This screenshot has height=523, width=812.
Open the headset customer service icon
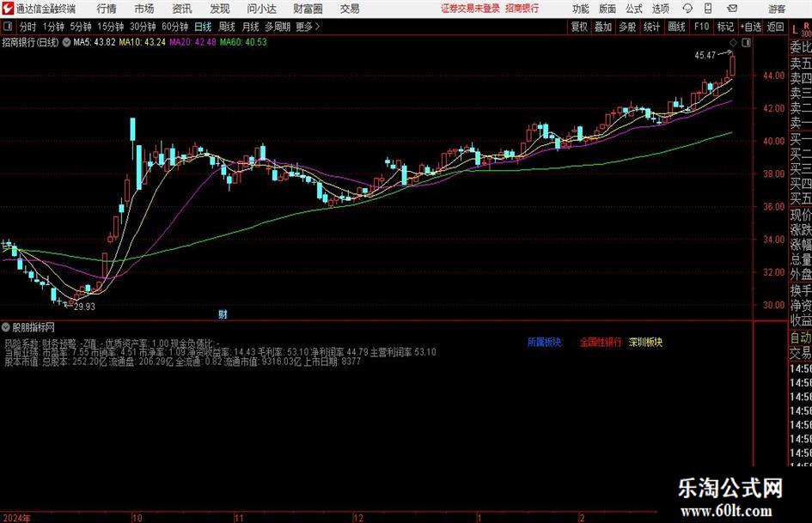point(687,9)
